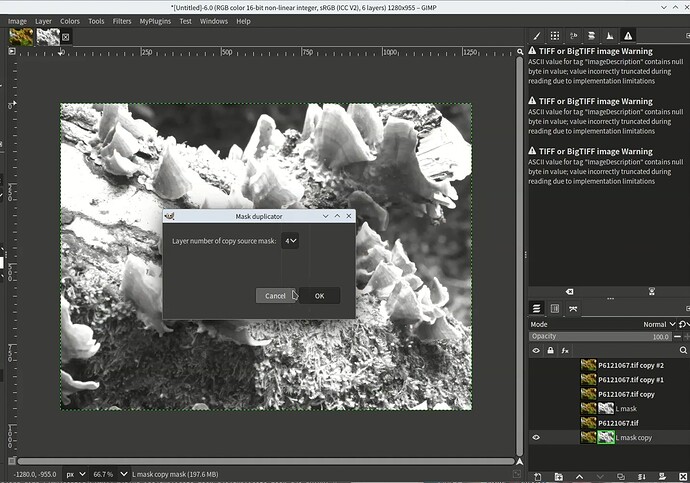
Task: Open the Filters menu
Action: click(122, 21)
